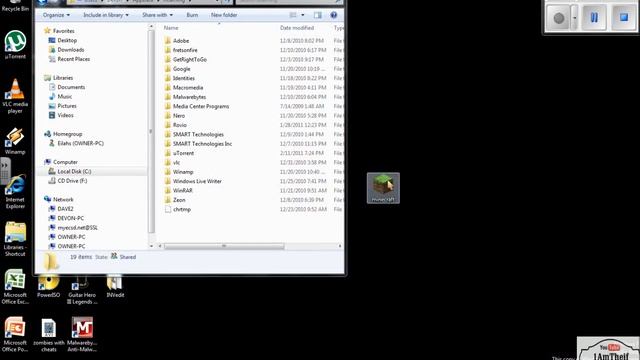Image resolution: width=640 pixels, height=360 pixels.
Task: Open the Libraries - Shortcut desktop icon
Action: pyautogui.click(x=15, y=239)
